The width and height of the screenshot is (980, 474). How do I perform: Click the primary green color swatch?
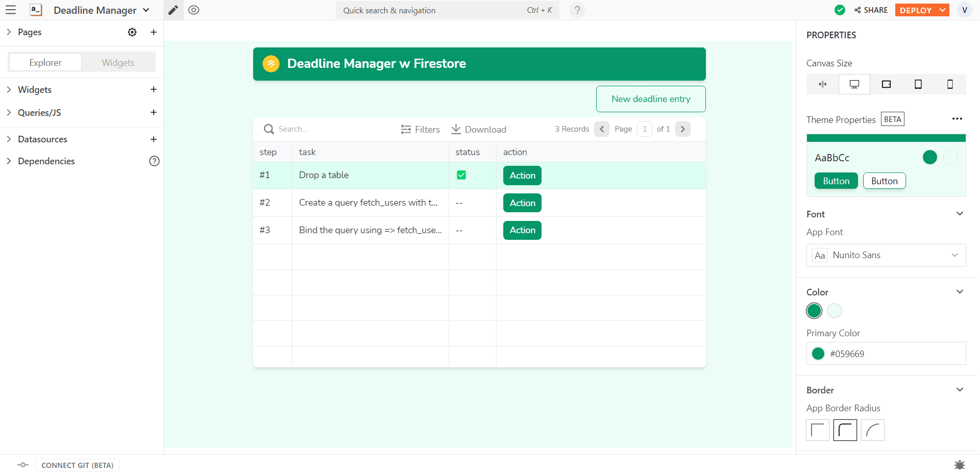click(814, 311)
